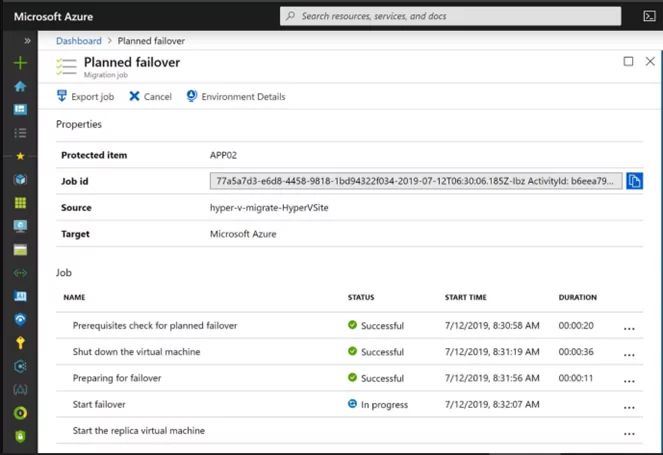This screenshot has width=663, height=455.
Task: Click the NAME column header
Action: 74,297
